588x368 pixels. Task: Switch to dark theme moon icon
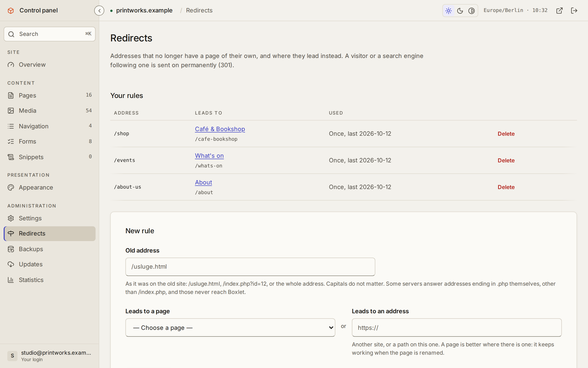point(460,11)
